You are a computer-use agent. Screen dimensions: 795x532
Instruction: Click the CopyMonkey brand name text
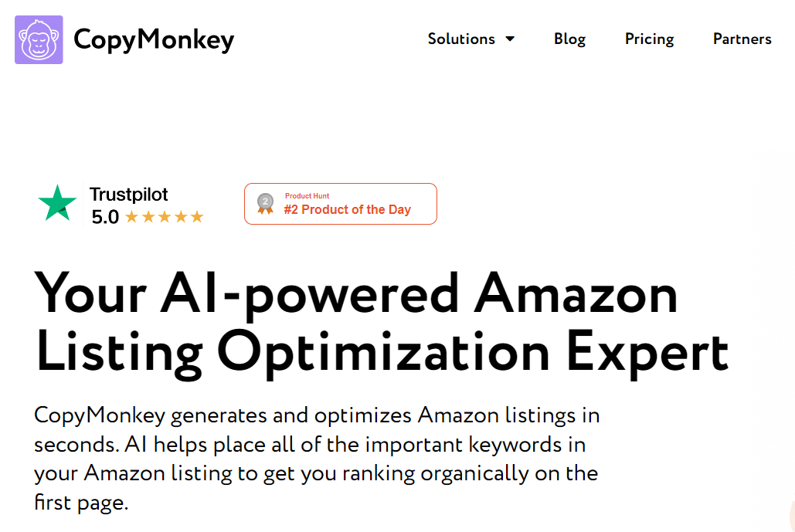154,39
